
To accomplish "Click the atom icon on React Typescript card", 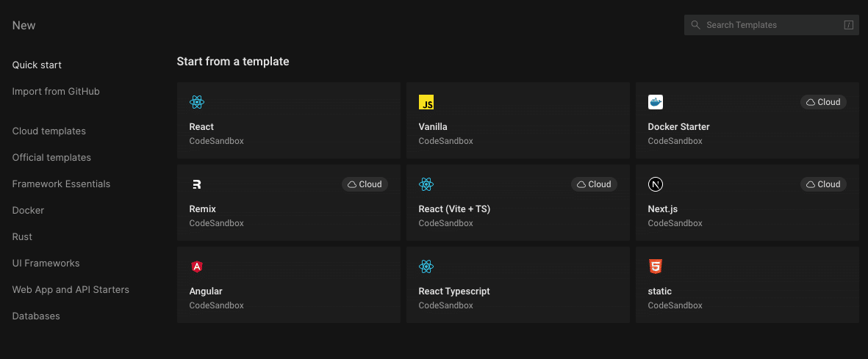I will pos(426,266).
